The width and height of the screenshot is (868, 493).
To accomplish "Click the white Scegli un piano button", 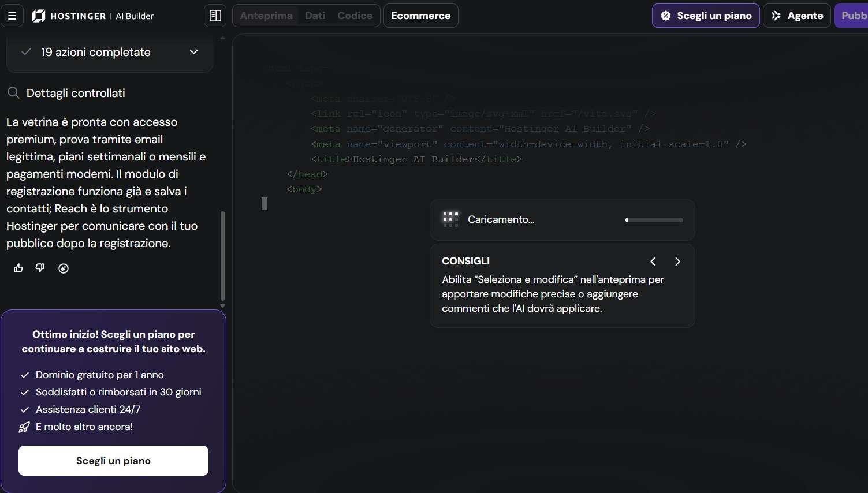I will tap(113, 461).
